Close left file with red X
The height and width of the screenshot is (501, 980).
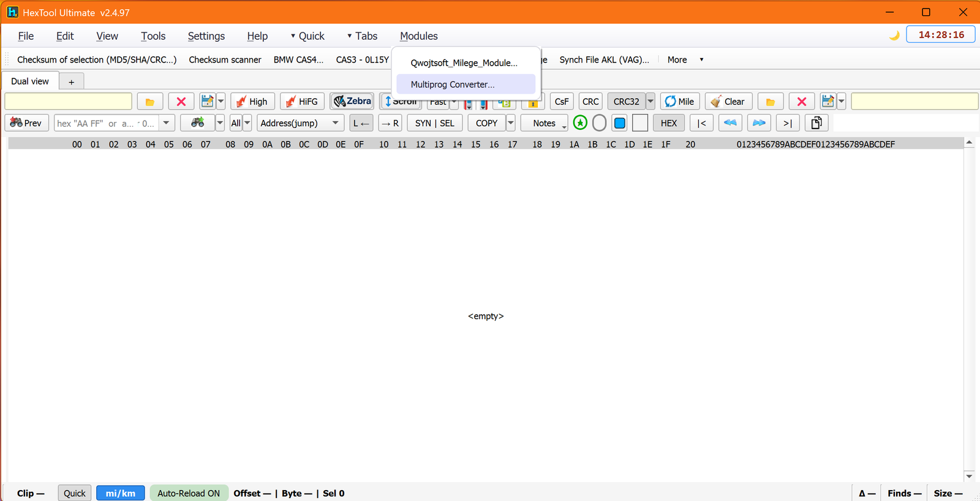pos(181,102)
